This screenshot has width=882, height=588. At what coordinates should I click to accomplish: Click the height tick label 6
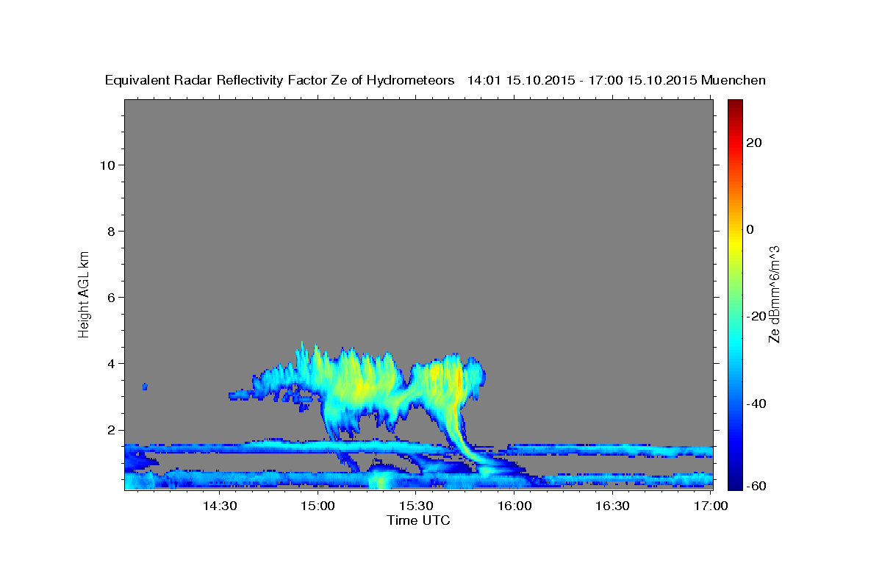click(110, 298)
